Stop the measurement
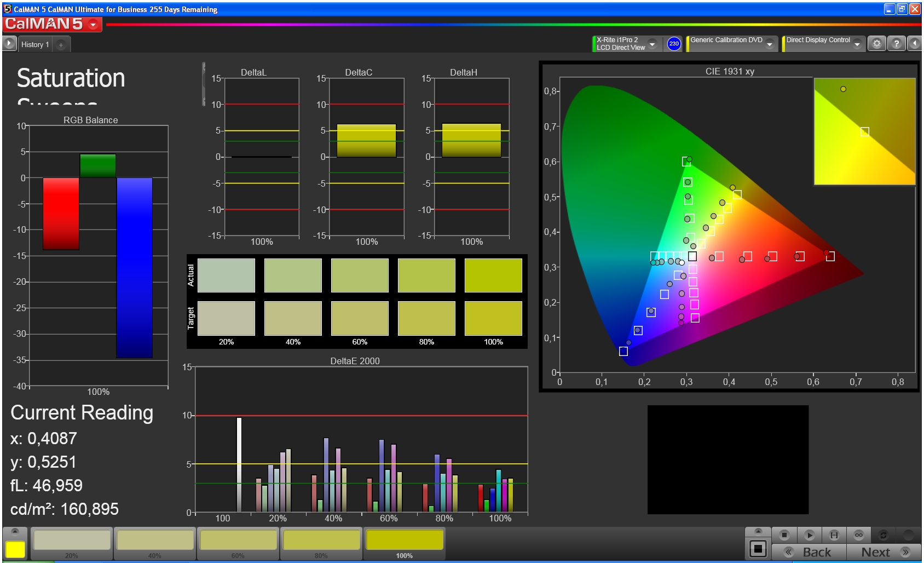The height and width of the screenshot is (563, 924). click(x=784, y=535)
